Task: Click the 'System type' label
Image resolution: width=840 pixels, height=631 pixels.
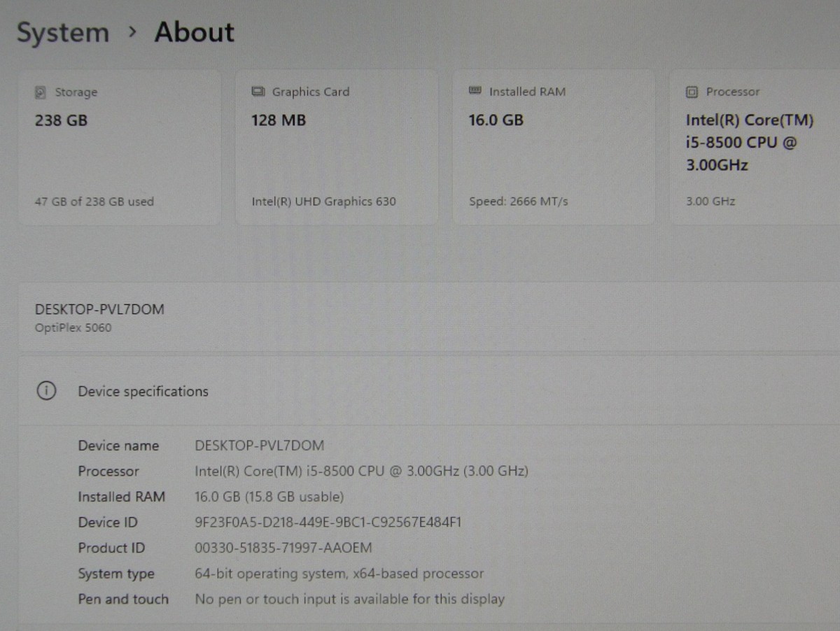Action: click(x=116, y=574)
